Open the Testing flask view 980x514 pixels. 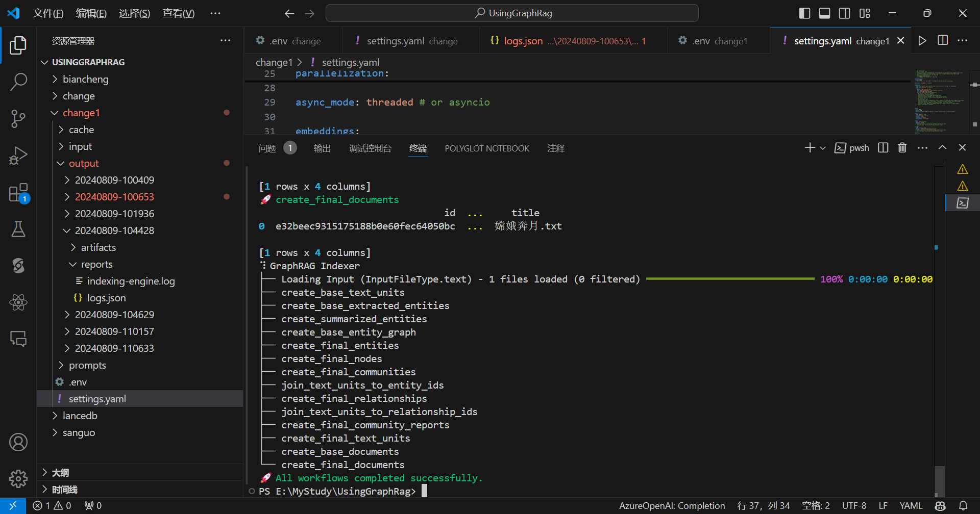(18, 229)
